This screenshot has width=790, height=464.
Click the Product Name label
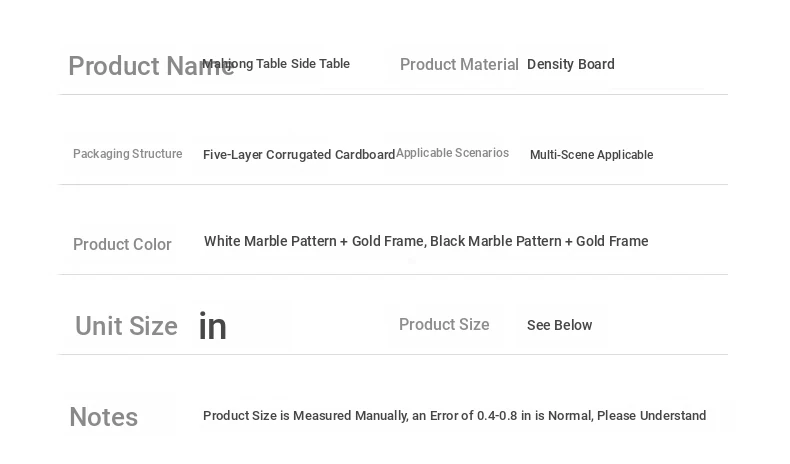pos(151,66)
